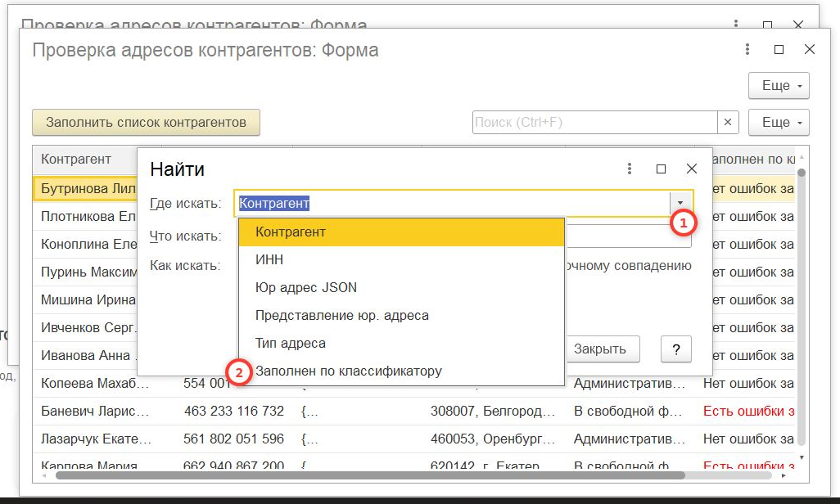
Task: Open the Еще menu beside search field
Action: click(x=779, y=123)
